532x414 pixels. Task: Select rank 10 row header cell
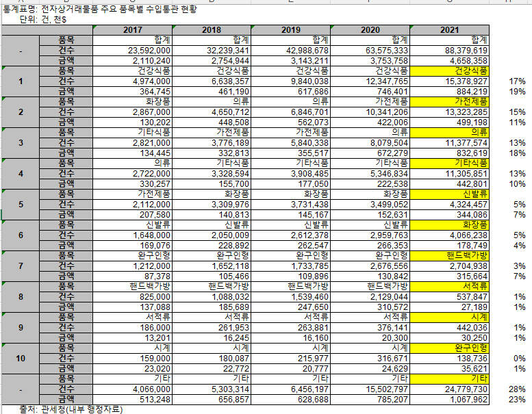click(21, 358)
